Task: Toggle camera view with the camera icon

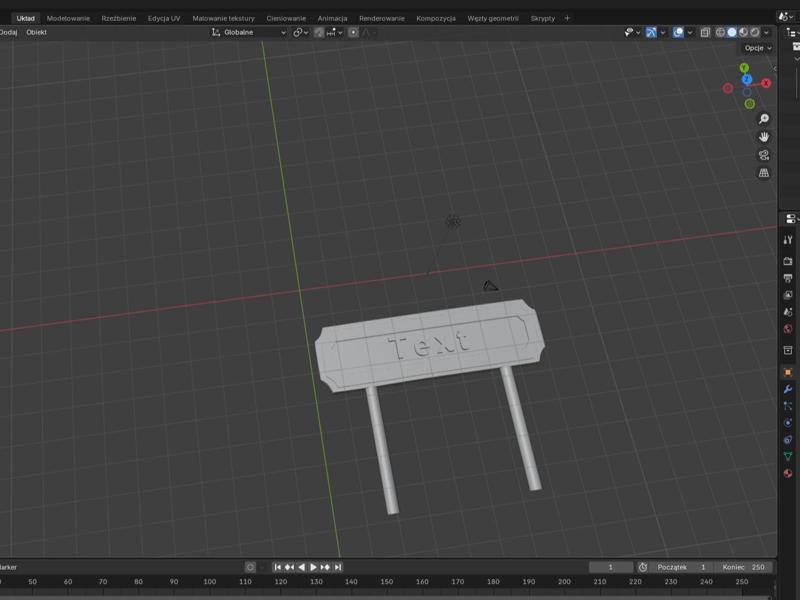Action: [764, 155]
